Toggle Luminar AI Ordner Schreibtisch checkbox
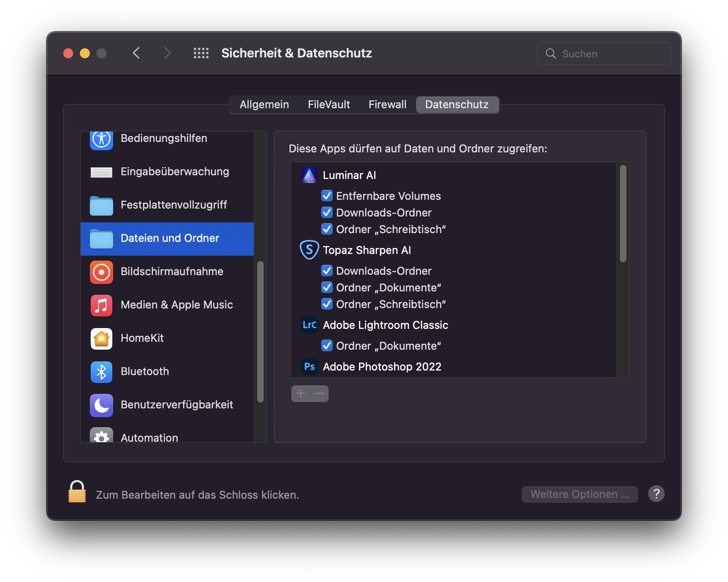This screenshot has width=728, height=582. pyautogui.click(x=327, y=229)
